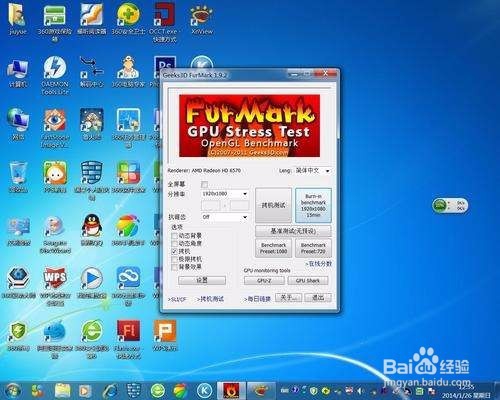Open the XnView desktop shortcut
500x400 pixels.
(202, 19)
